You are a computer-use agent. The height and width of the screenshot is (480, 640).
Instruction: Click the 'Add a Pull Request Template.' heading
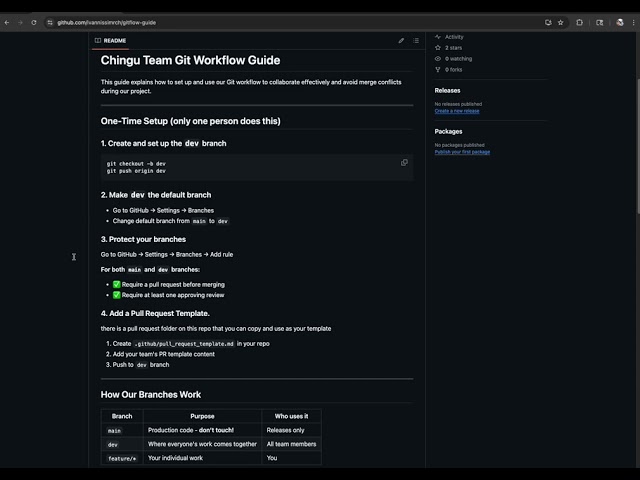coord(155,313)
